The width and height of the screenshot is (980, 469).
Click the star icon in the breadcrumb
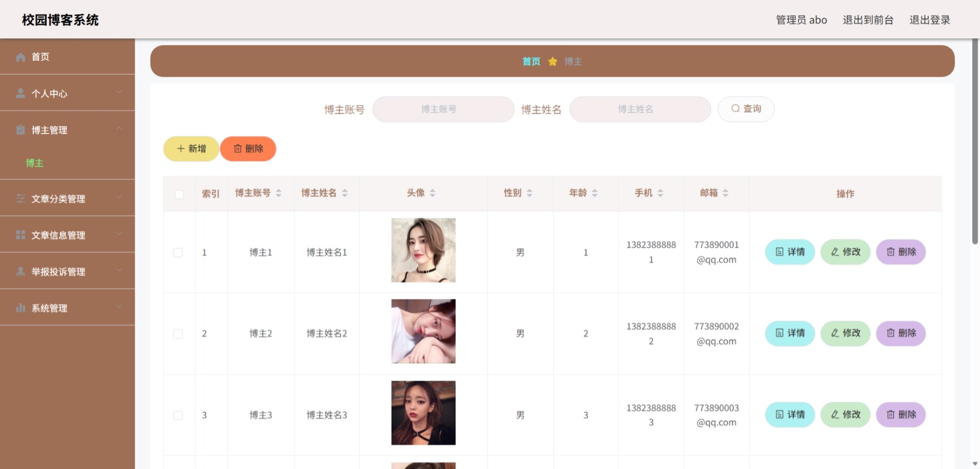tap(553, 61)
